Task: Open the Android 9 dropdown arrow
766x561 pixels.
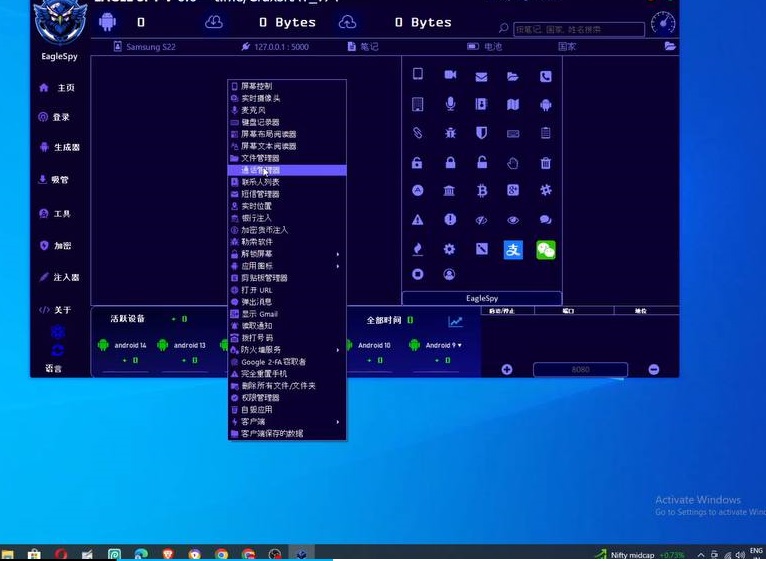Action: click(460, 345)
